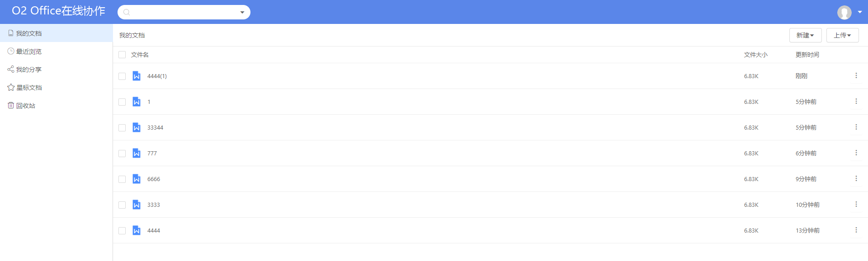Select the checkbox for file 3333
Viewport: 868px width, 261px height.
[x=122, y=205]
